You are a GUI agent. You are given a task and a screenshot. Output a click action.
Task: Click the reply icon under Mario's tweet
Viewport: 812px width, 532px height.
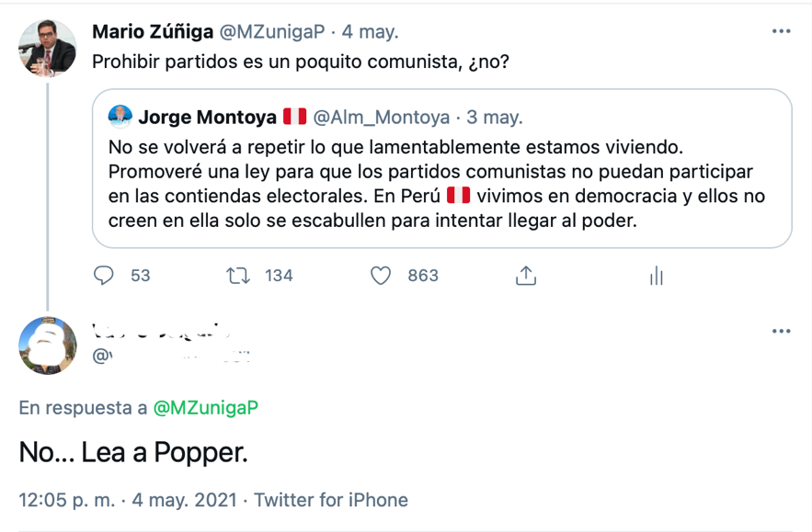coord(104,276)
